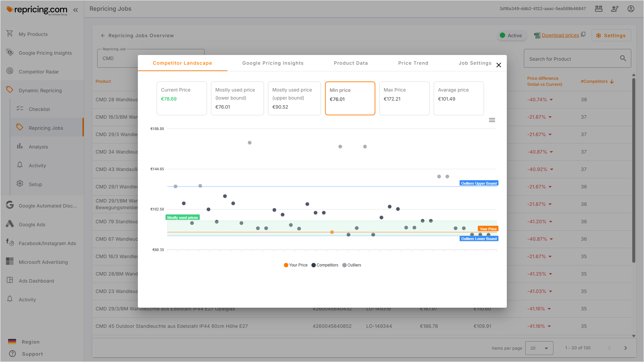Screen dimensions: 644x362
Task: Open the user account profile icon
Action: coord(631,9)
